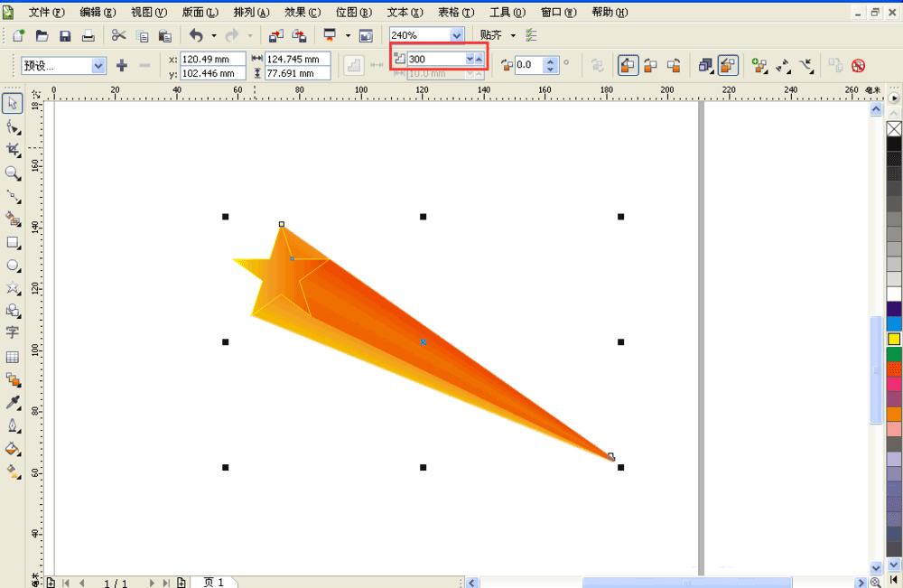Choose the Text tool (字)

(13, 332)
